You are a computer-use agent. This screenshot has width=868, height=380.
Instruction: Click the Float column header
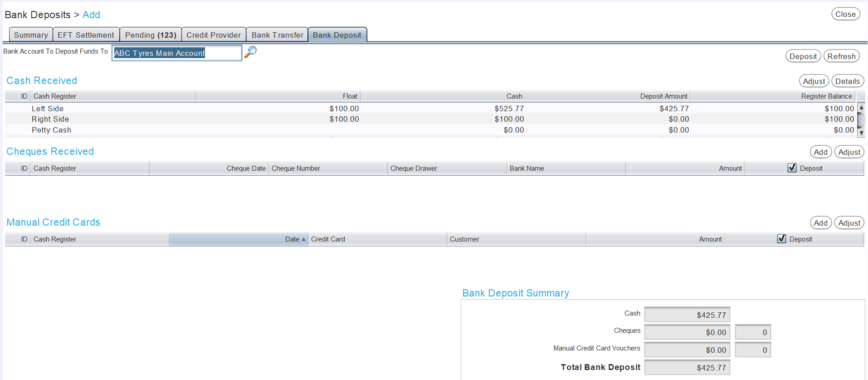click(278, 96)
